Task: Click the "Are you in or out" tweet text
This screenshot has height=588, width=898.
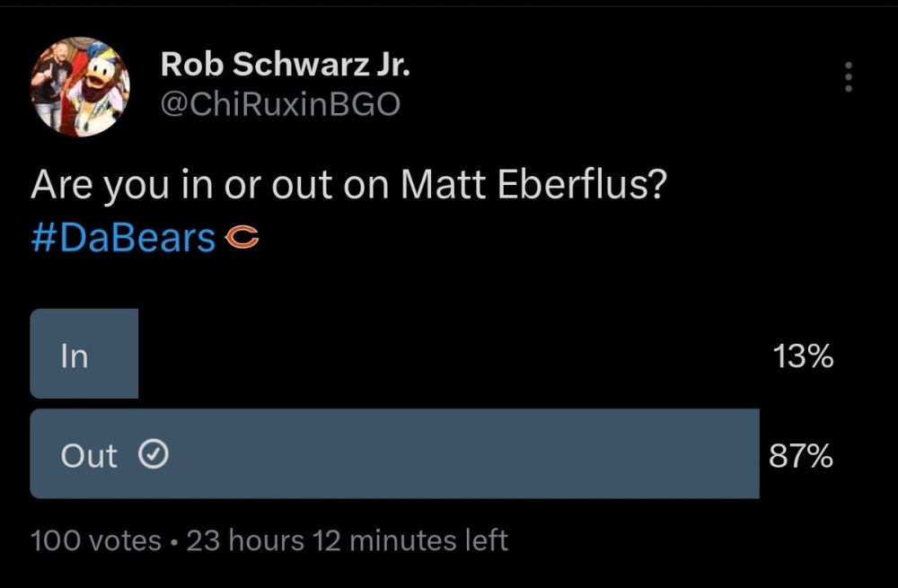Action: pos(211,186)
